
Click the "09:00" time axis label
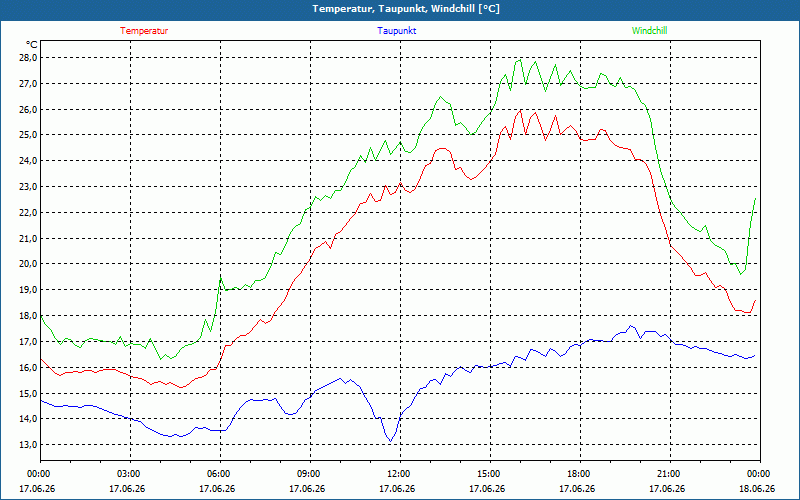[308, 474]
